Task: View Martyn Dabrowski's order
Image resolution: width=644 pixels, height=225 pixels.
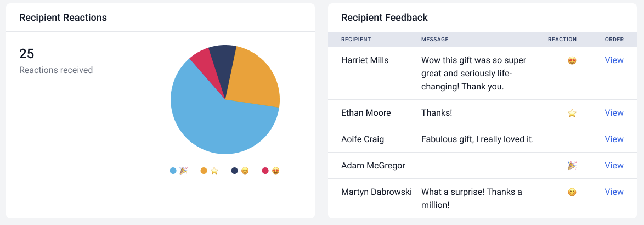Action: [614, 192]
